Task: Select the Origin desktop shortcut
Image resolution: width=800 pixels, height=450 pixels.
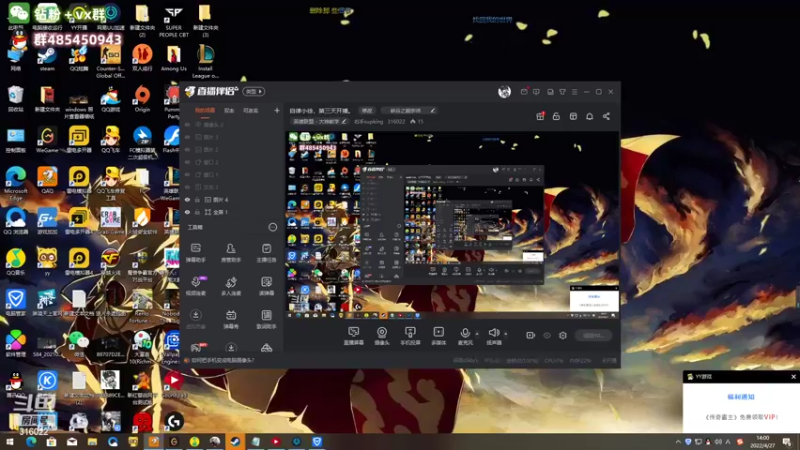Action: click(142, 99)
